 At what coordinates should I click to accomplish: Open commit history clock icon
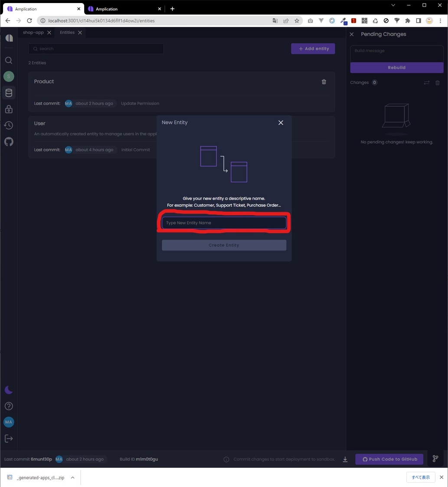[x=9, y=125]
